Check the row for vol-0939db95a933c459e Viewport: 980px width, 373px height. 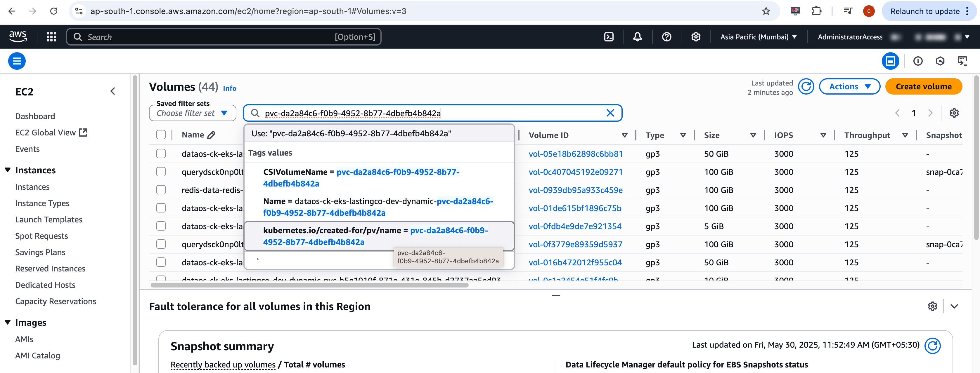[161, 190]
